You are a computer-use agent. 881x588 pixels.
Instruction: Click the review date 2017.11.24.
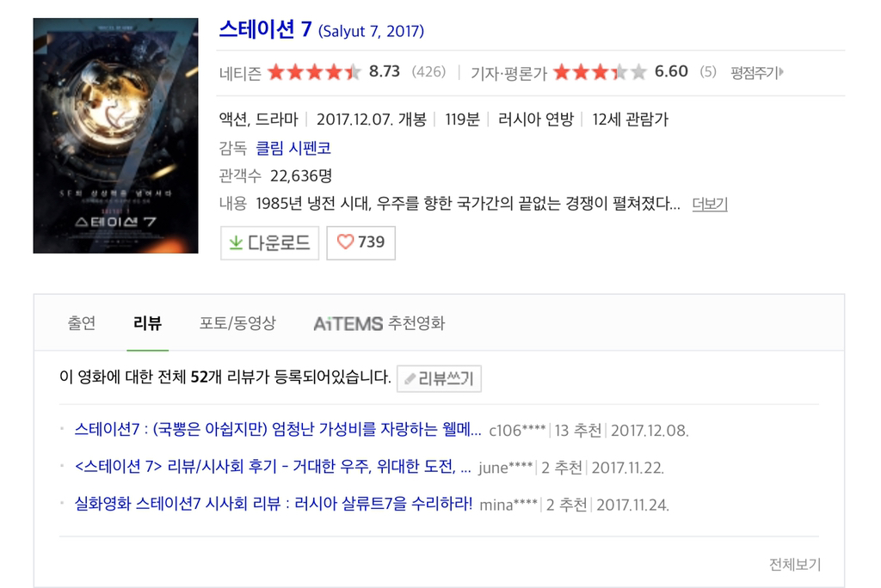[632, 505]
